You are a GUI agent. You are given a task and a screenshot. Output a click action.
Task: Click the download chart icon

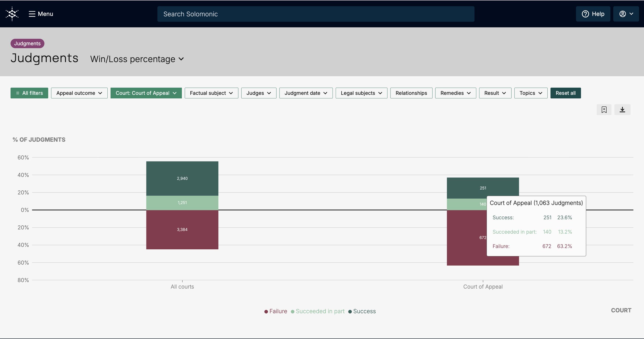(622, 110)
